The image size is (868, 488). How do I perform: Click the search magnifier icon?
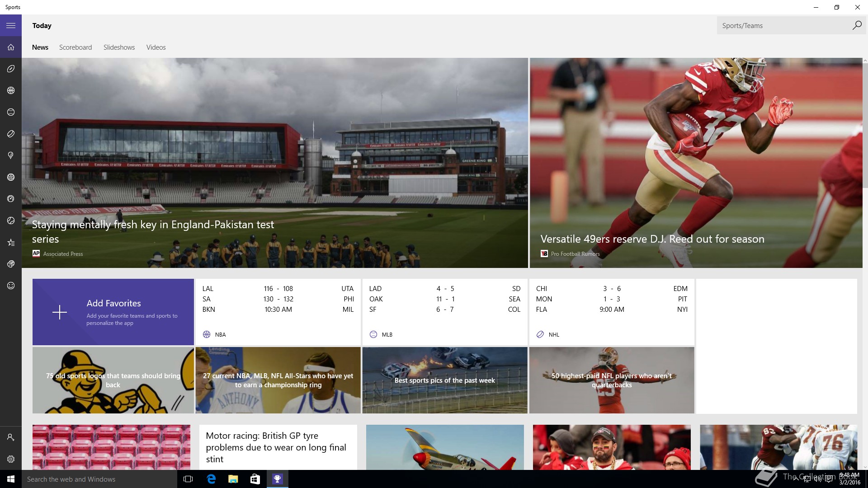(x=857, y=25)
